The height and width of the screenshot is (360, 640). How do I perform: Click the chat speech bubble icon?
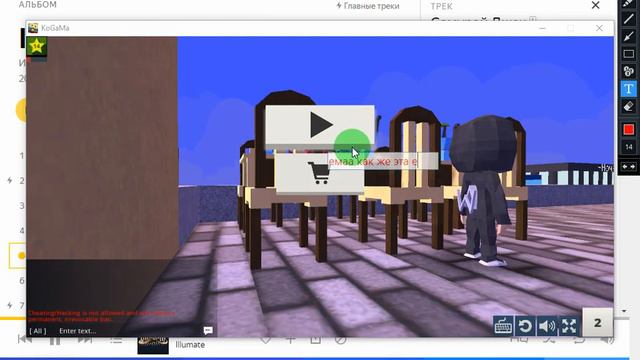(208, 330)
